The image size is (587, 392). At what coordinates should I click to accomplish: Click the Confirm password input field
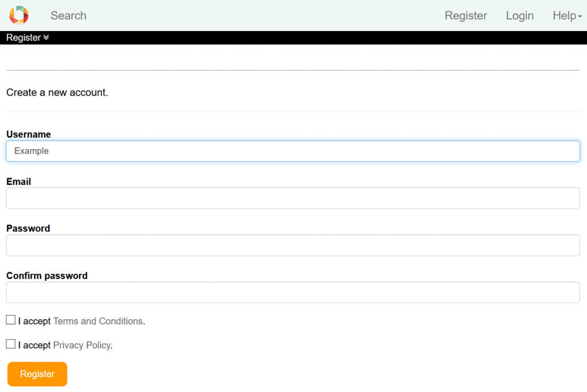[x=293, y=292]
